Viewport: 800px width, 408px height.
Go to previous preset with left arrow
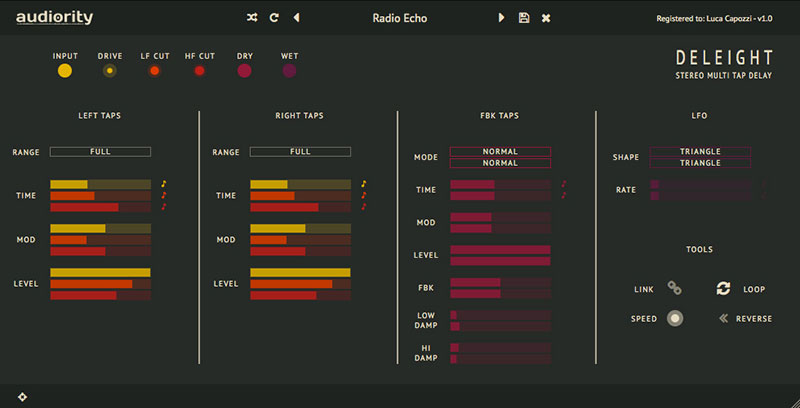coord(296,18)
